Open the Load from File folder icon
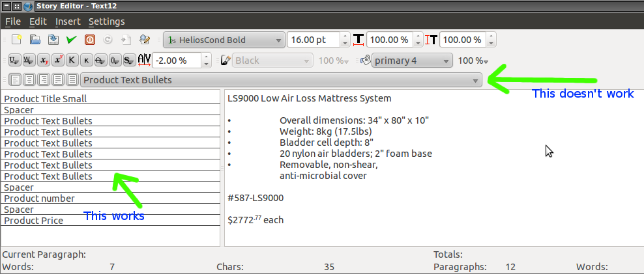Viewport: 644px width, 274px height. 36,40
